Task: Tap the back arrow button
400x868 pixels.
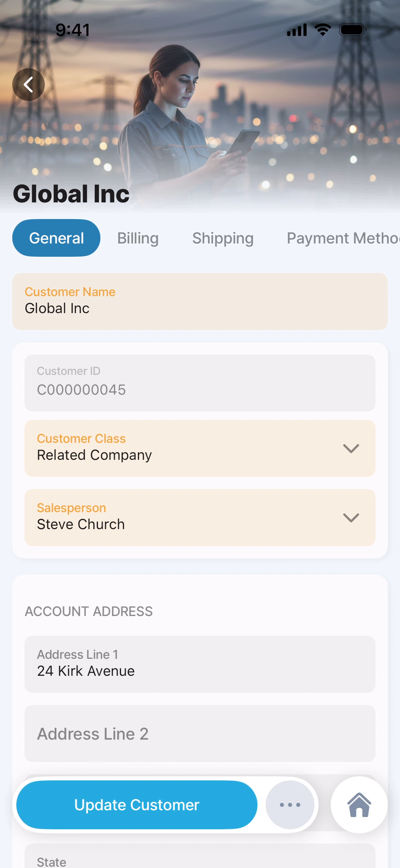Action: [x=28, y=85]
